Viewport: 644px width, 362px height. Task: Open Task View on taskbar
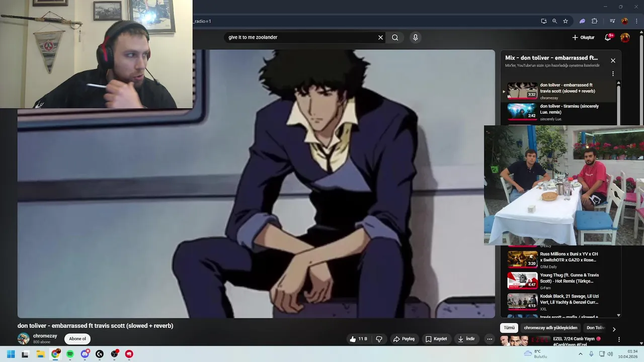pyautogui.click(x=25, y=354)
